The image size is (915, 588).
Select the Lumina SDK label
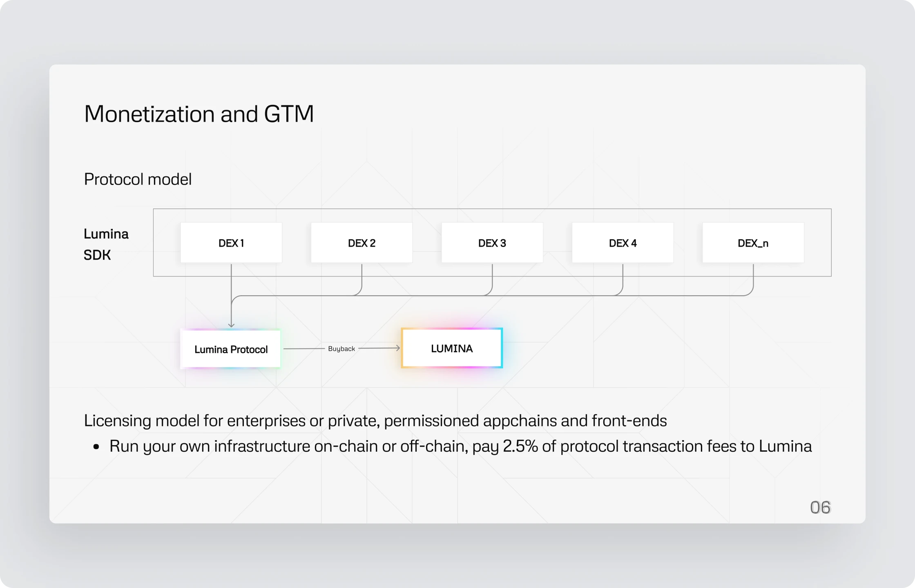[106, 244]
